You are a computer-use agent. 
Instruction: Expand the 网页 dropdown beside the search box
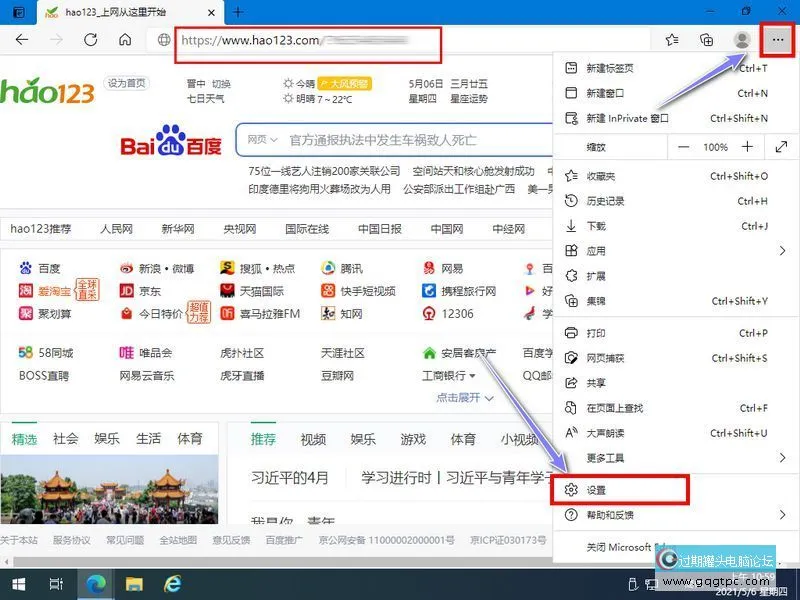(x=266, y=139)
